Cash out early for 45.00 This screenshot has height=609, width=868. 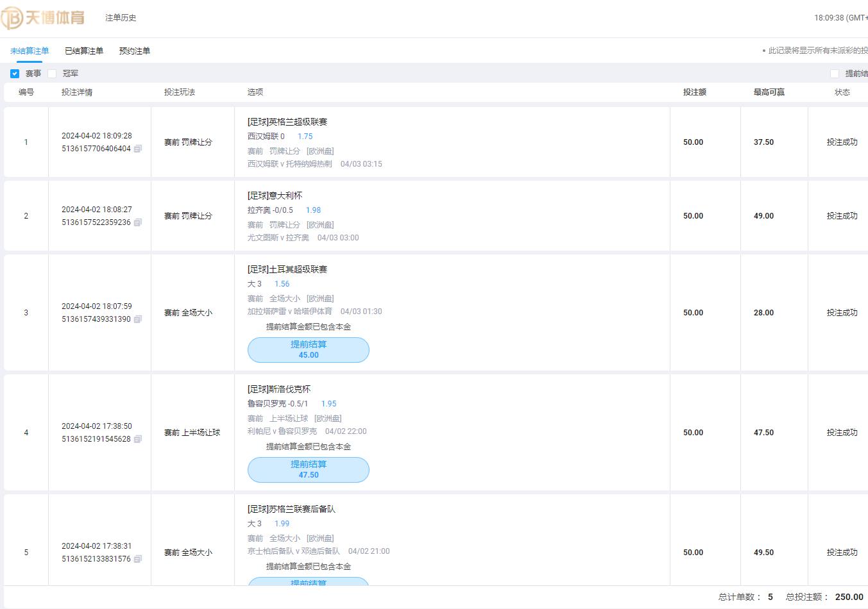pos(309,349)
